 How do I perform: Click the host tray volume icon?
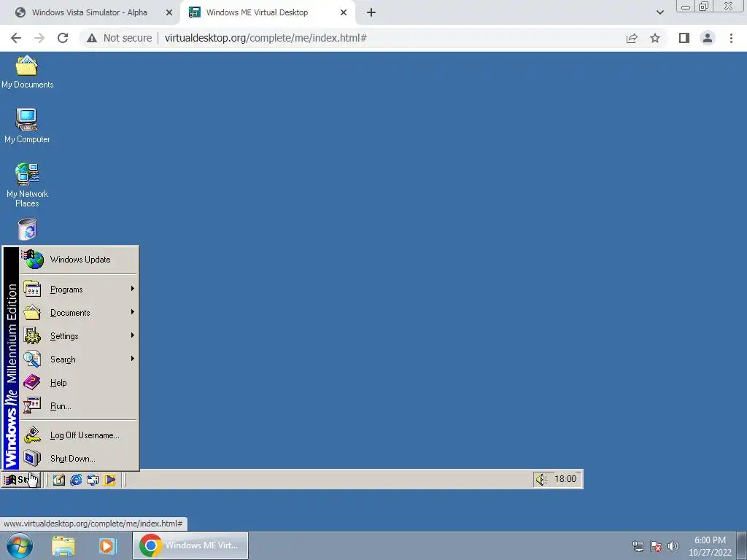click(673, 546)
